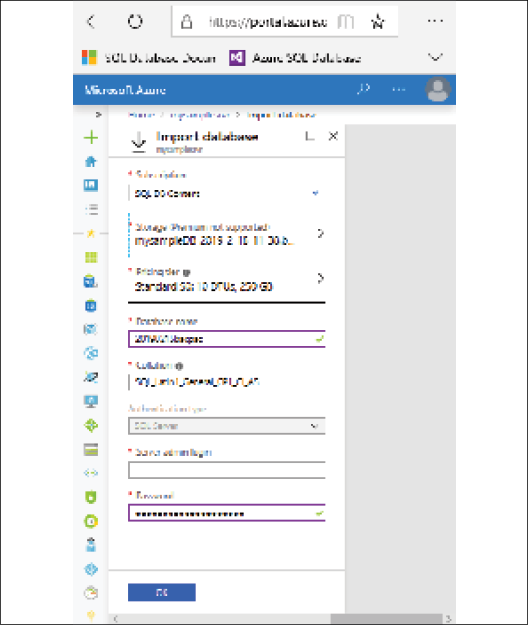Click the Collation info icon
This screenshot has width=528, height=625.
pyautogui.click(x=179, y=366)
